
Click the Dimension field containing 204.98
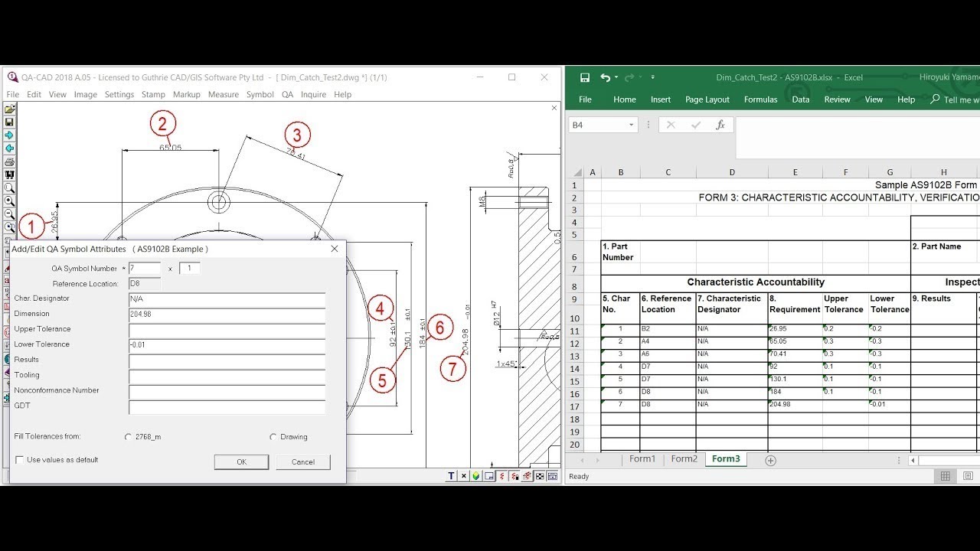pos(227,315)
